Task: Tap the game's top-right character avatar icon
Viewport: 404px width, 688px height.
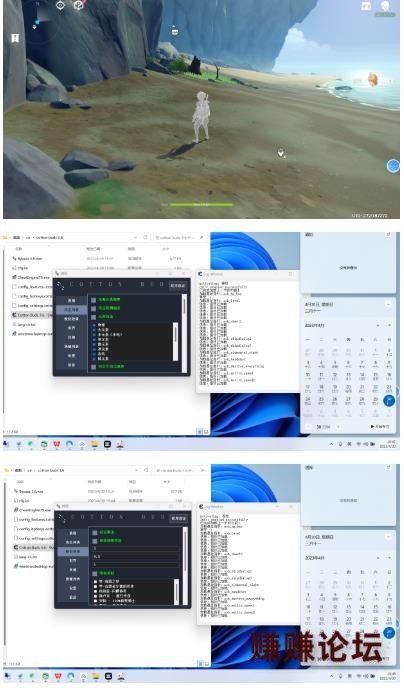Action: [x=385, y=6]
